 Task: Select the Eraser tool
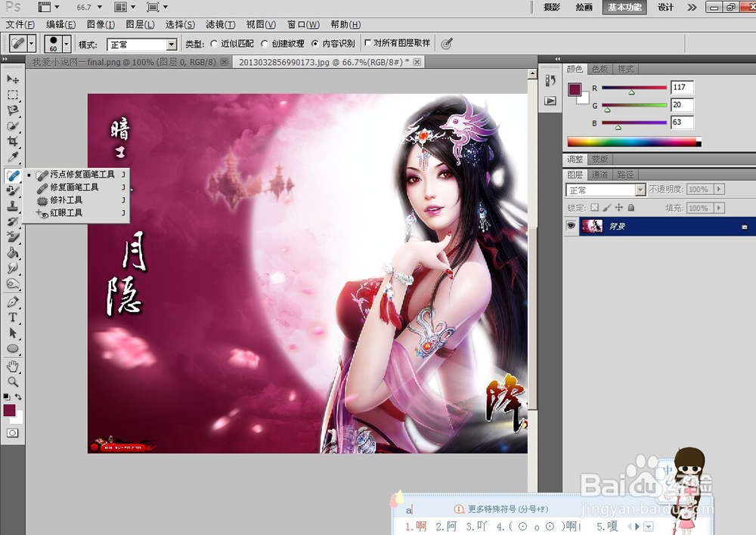click(13, 237)
